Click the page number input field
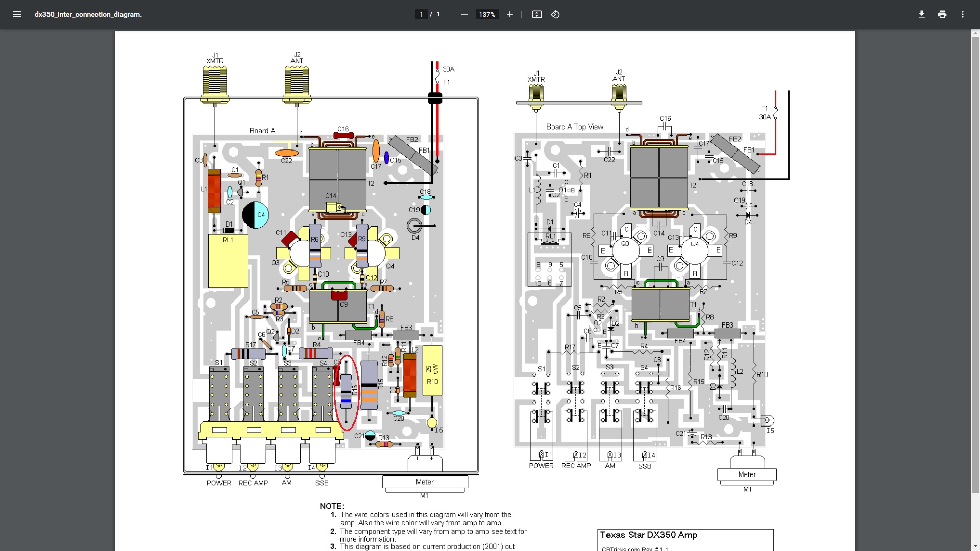Screen dimensions: 980x551 click(x=421, y=14)
